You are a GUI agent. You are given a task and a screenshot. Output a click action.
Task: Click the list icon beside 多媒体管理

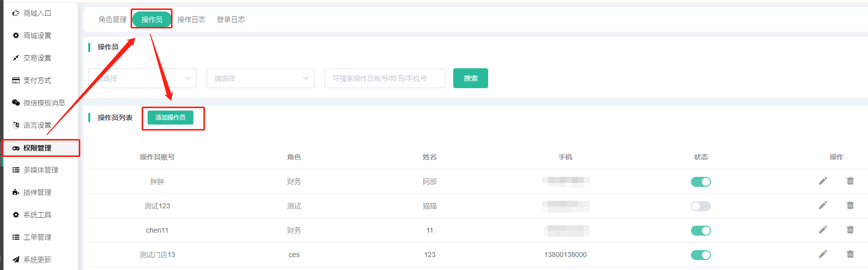(16, 170)
